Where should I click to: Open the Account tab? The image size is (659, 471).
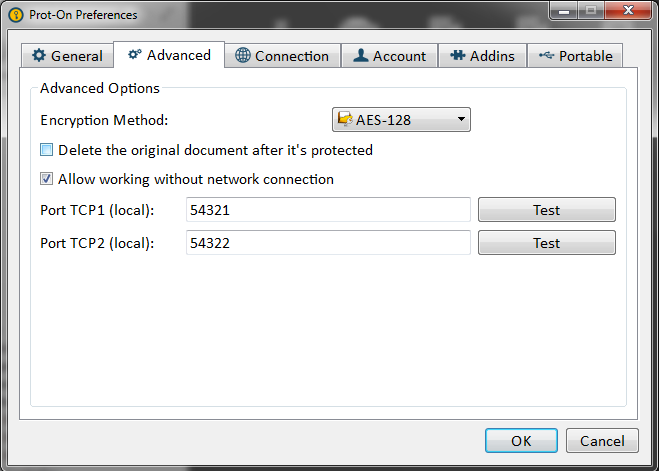point(389,56)
